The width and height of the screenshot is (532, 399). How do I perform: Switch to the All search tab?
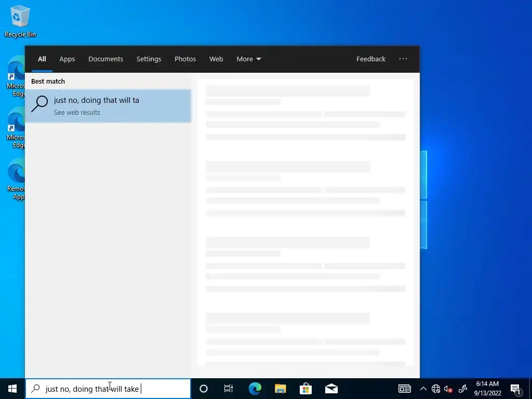coord(42,59)
